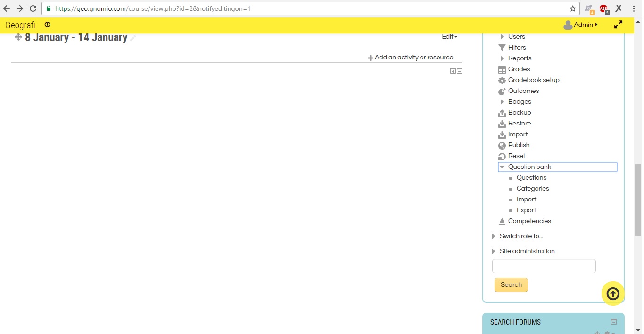Screen dimensions: 644x334
Task: Go back with the browser back arrow
Action: (x=7, y=8)
